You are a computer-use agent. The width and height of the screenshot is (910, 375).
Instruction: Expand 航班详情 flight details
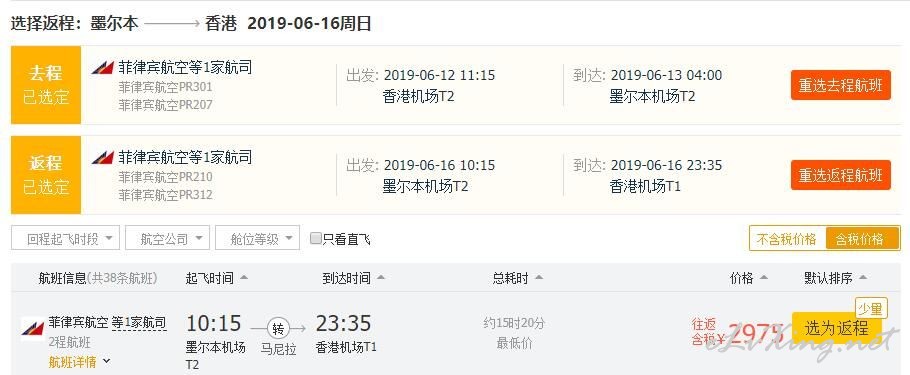point(80,362)
